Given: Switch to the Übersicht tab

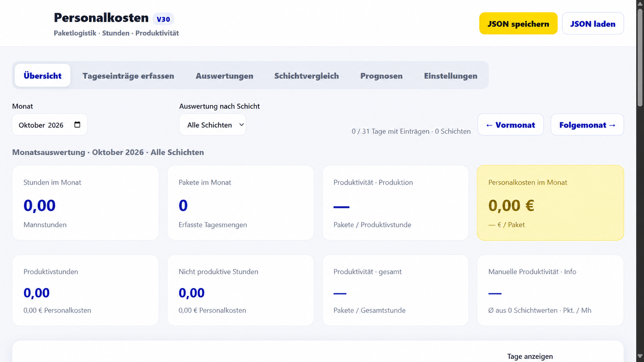Looking at the screenshot, I should click(x=42, y=75).
